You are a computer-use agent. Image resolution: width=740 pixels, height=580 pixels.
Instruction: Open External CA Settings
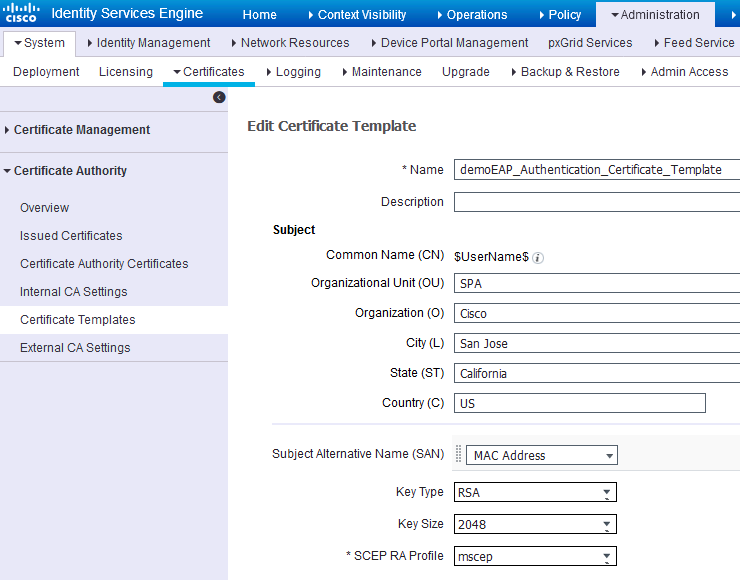coord(75,348)
